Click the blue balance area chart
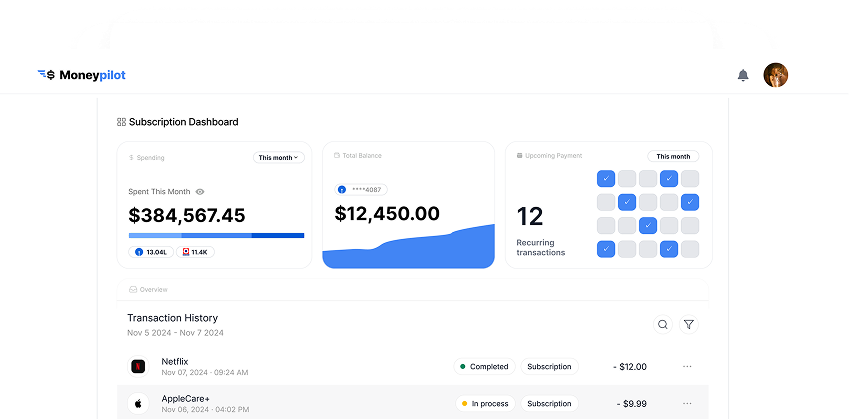 [x=408, y=248]
